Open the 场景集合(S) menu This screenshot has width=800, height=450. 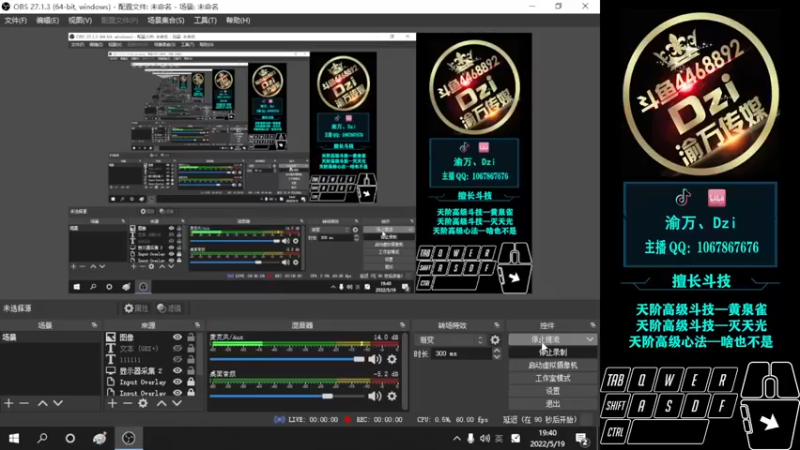point(166,20)
